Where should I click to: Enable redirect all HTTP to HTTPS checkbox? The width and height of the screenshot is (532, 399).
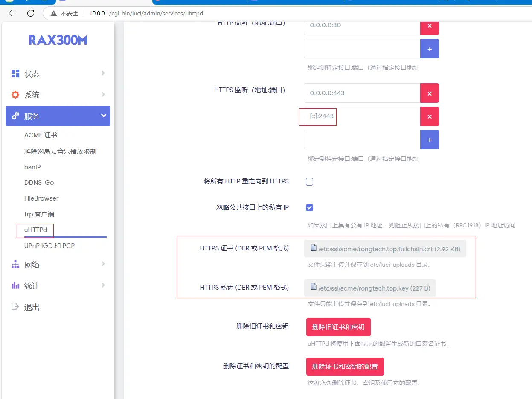[310, 182]
